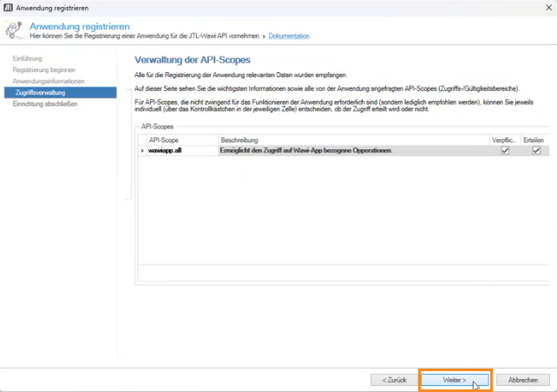Click the Verpflichtend column header
Screen dimensions: 557x392
point(504,139)
